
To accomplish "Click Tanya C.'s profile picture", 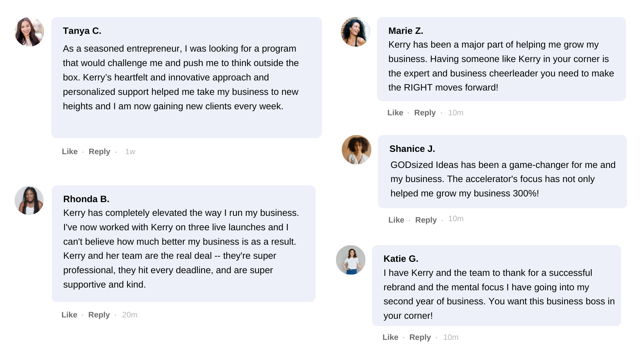I will tap(30, 32).
